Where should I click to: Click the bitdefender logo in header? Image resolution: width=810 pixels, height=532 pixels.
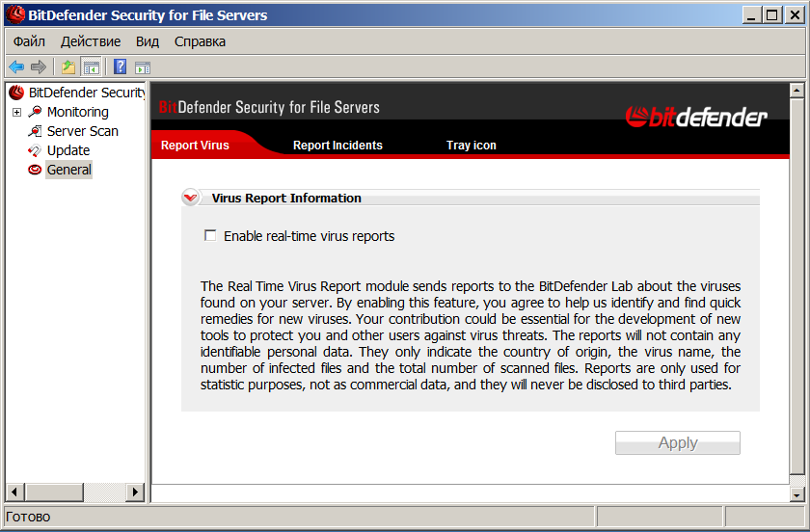point(696,117)
